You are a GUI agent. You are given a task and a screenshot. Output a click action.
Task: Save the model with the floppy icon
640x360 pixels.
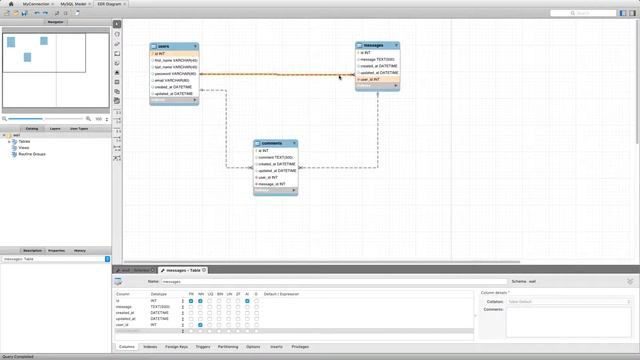pyautogui.click(x=24, y=13)
